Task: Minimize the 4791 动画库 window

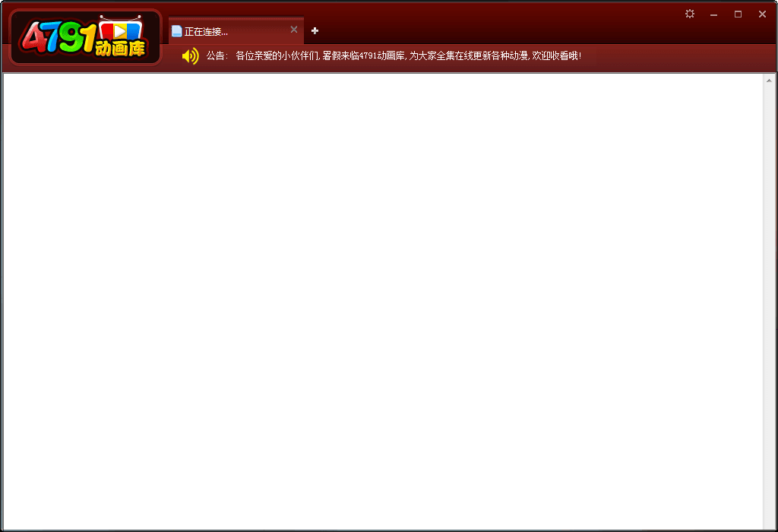Action: pos(713,14)
